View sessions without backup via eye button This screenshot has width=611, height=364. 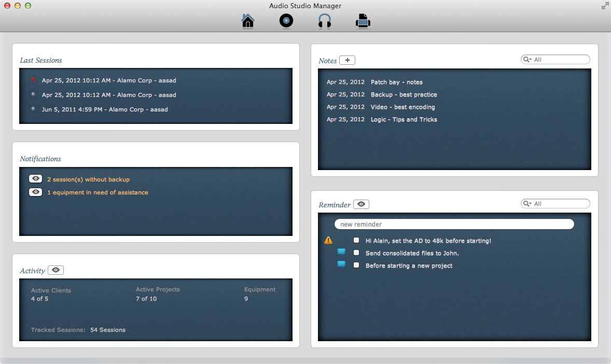pyautogui.click(x=35, y=179)
